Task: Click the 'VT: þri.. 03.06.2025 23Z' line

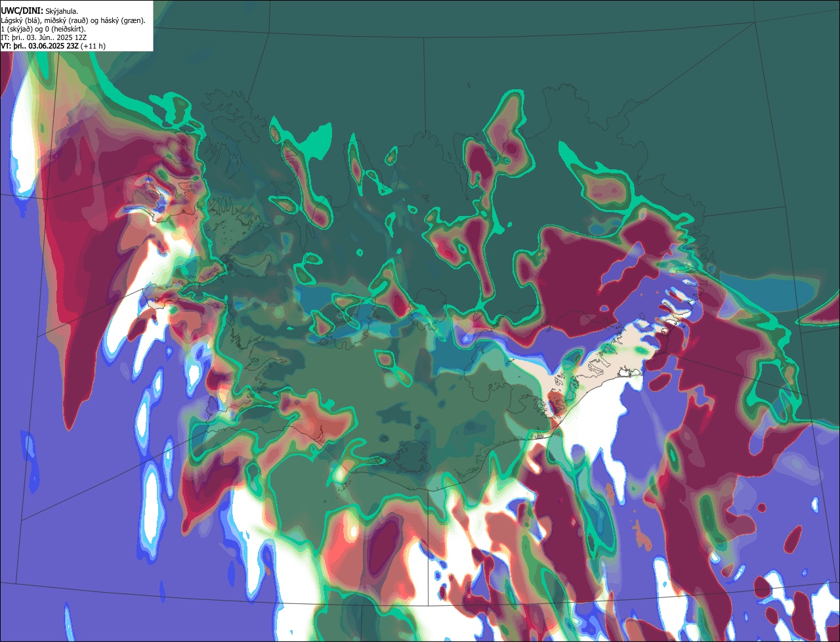Action: (x=52, y=46)
